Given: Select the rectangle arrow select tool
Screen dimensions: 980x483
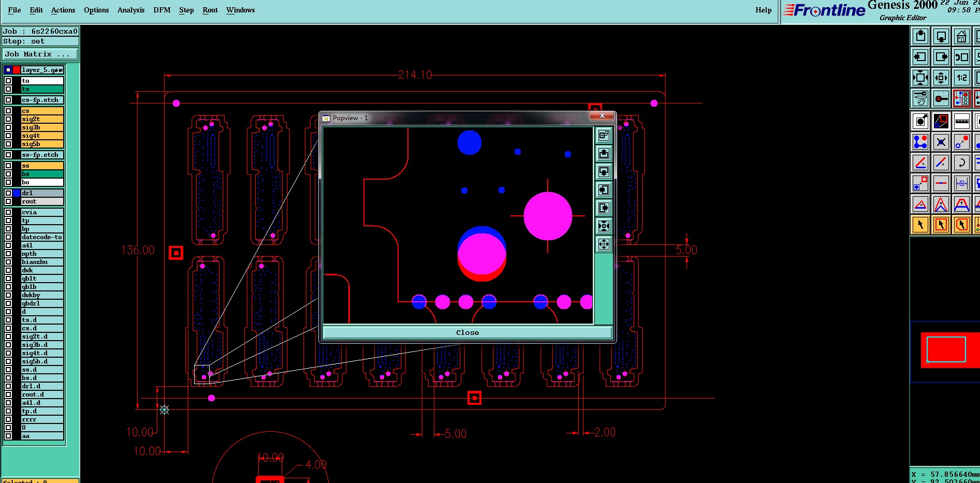Looking at the screenshot, I should (x=941, y=225).
